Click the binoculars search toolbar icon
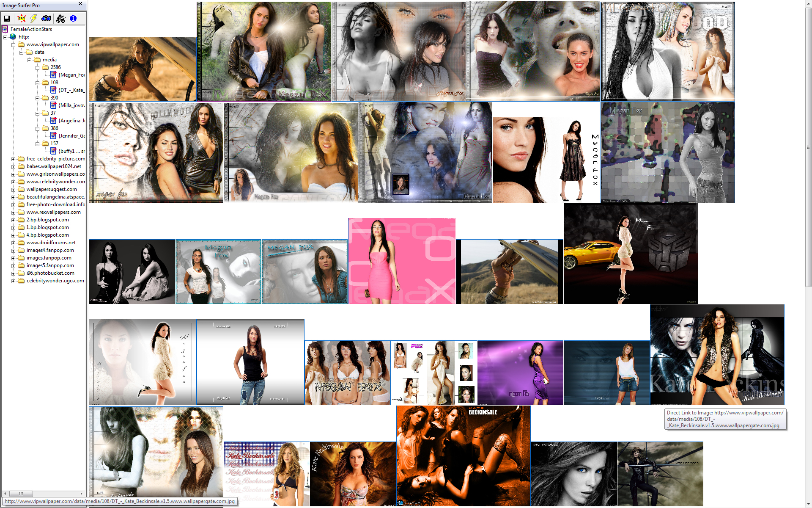812x508 pixels. tap(46, 18)
